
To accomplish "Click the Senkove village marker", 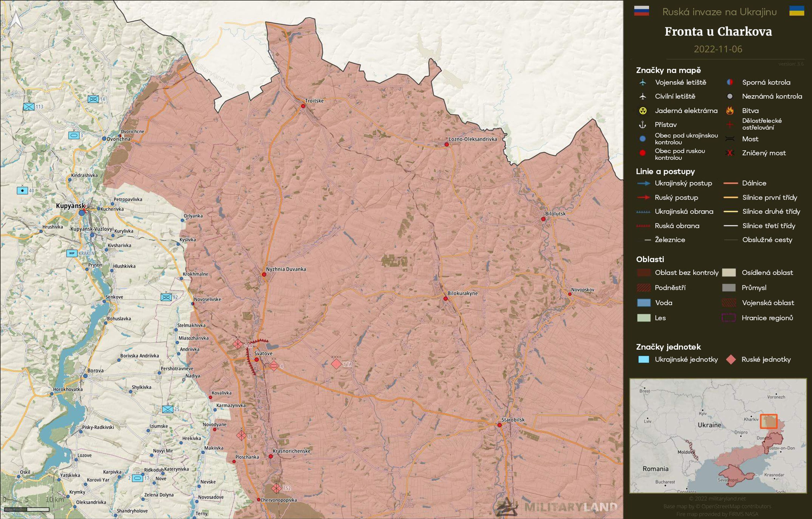I will 104,301.
